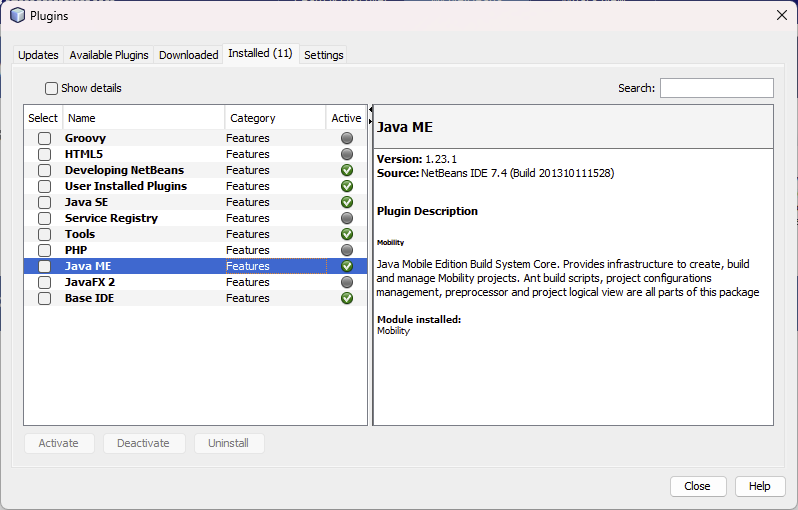The height and width of the screenshot is (510, 798).
Task: Check the Service Registry checkbox
Action: coord(44,218)
